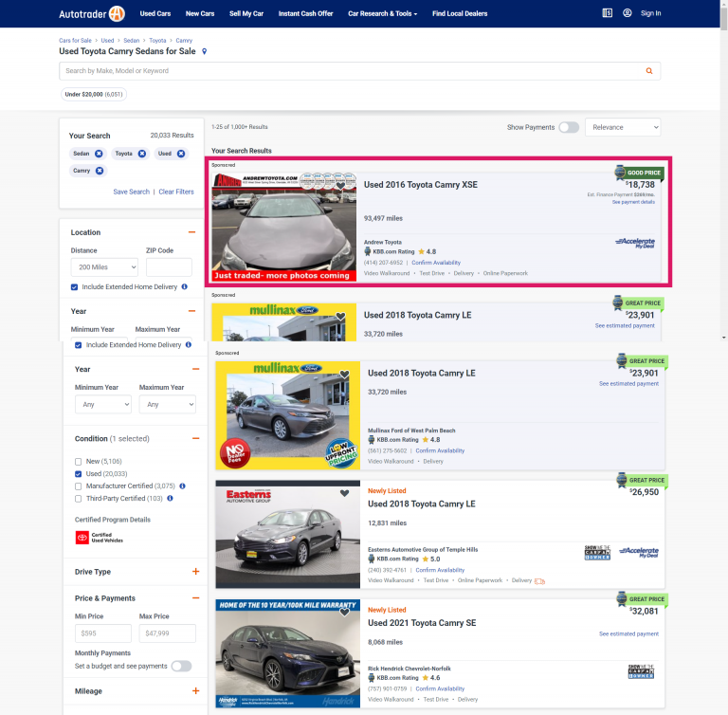This screenshot has height=715, width=728.
Task: Click the Toyota breadcrumb link
Action: pos(157,41)
